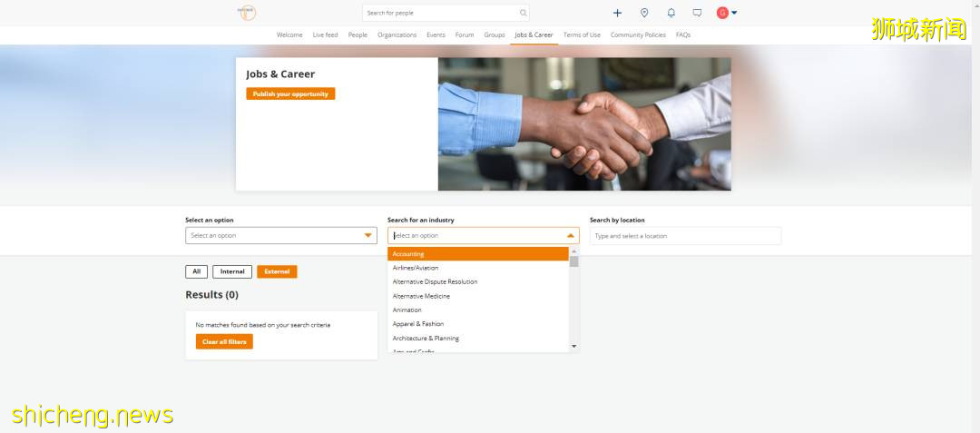This screenshot has height=433, width=980.
Task: Click the red user avatar icon
Action: pyautogui.click(x=722, y=13)
